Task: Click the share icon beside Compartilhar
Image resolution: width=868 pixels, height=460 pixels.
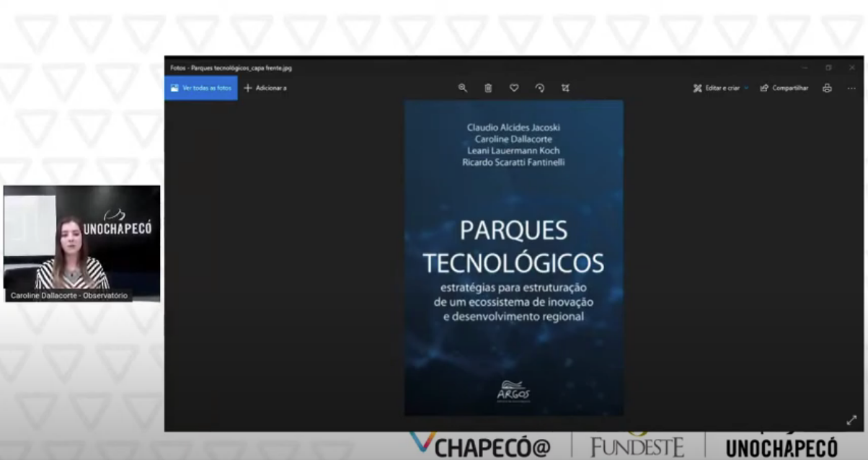Action: (764, 88)
